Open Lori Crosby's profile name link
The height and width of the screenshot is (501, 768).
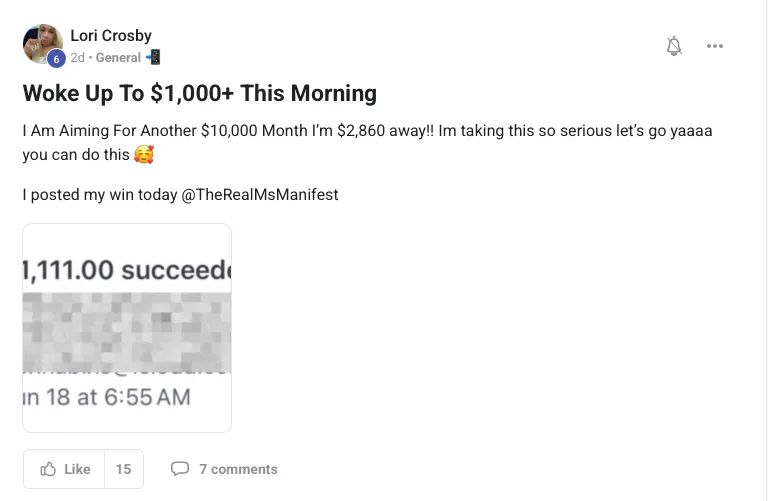pyautogui.click(x=111, y=36)
